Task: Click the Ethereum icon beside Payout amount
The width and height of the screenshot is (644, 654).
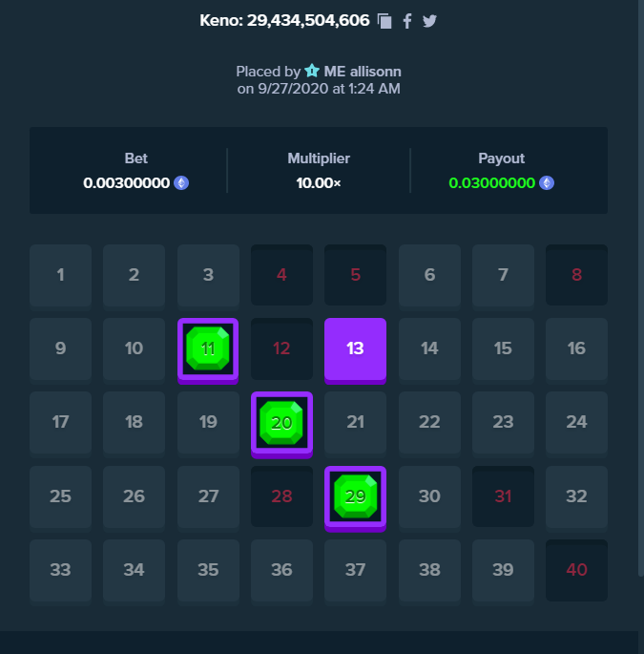Action: point(547,182)
